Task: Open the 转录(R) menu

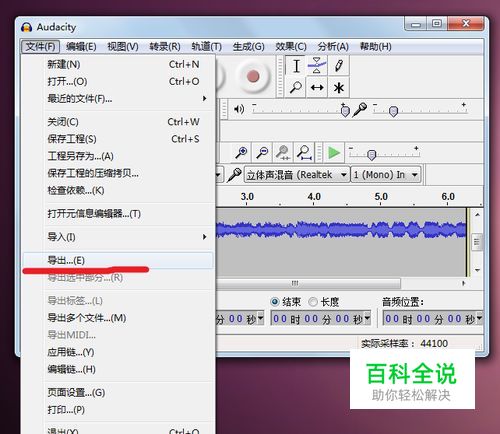Action: (x=165, y=46)
